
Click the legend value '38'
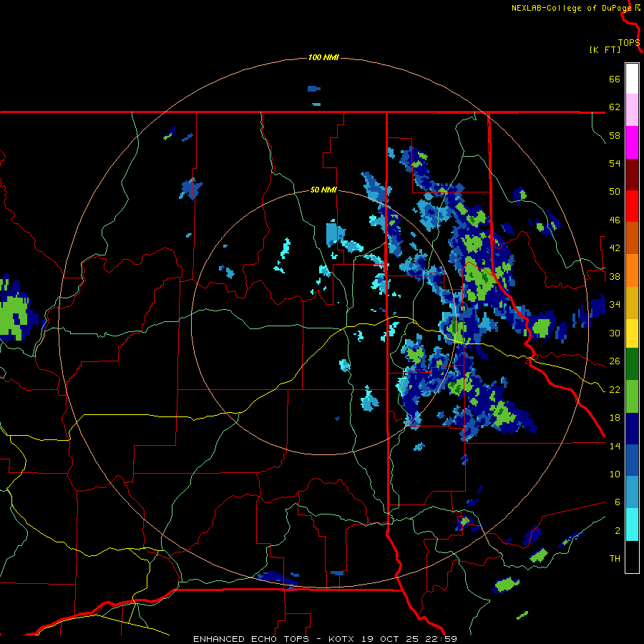point(615,277)
